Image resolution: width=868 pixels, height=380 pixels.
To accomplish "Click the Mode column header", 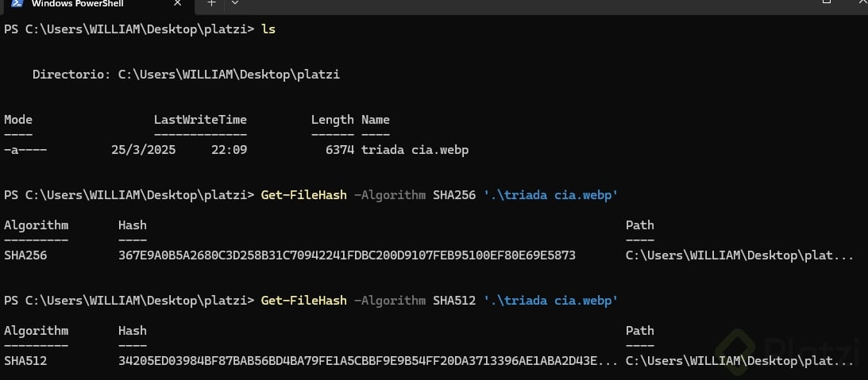I will (18, 120).
